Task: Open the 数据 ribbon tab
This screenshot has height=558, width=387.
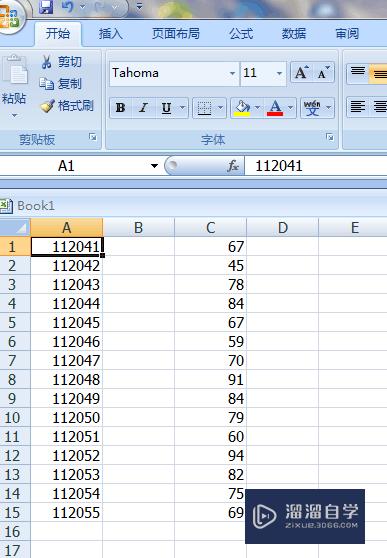Action: click(x=294, y=34)
